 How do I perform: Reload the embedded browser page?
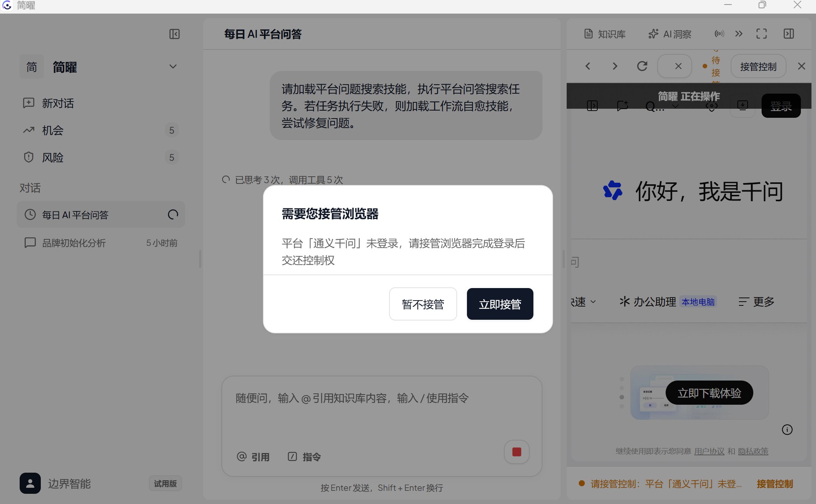pyautogui.click(x=642, y=66)
